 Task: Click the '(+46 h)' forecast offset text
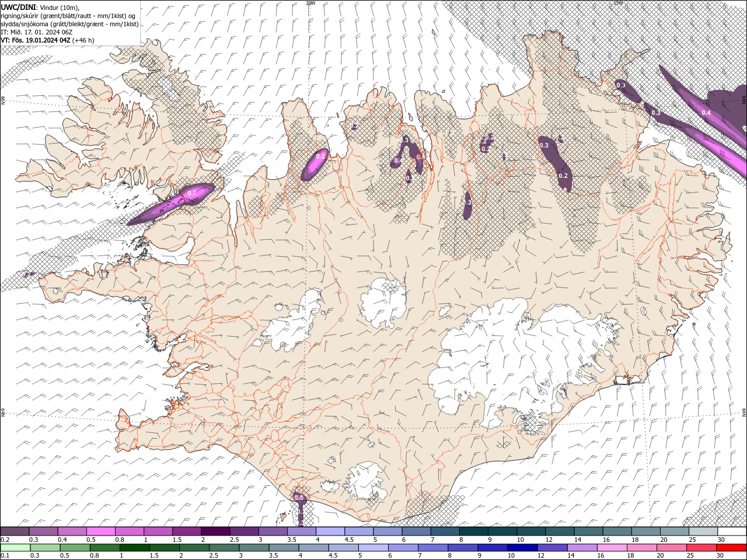tap(83, 40)
